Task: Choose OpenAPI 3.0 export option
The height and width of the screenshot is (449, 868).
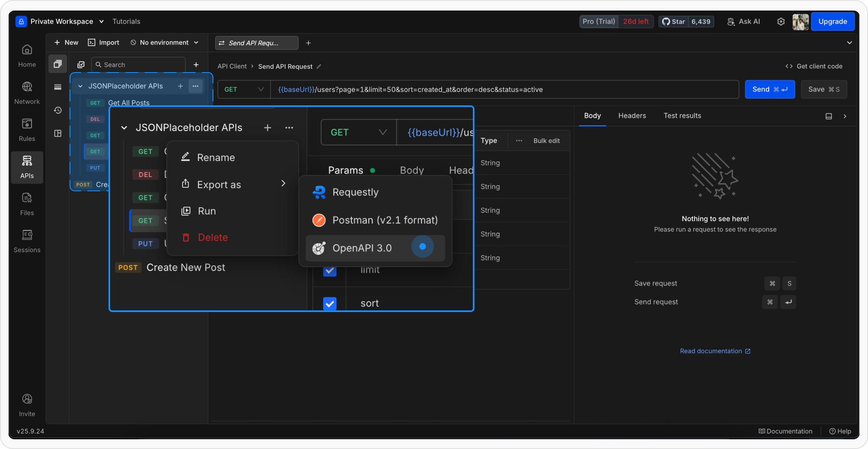Action: coord(362,248)
